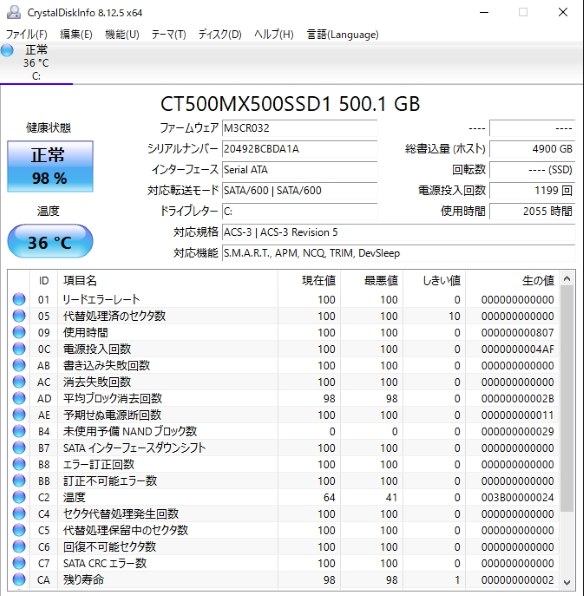Click the 対応機能 field with S.M.A.R.T., APM

coord(398,253)
